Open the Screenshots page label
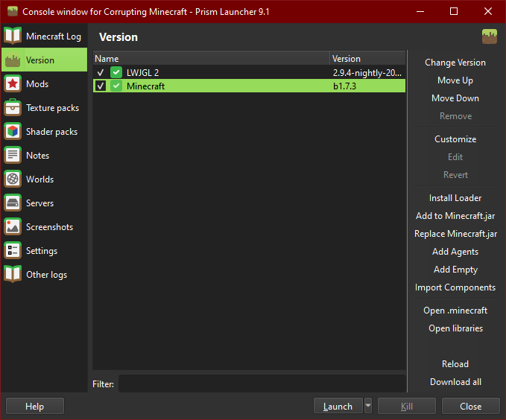506x420 pixels. coord(50,227)
